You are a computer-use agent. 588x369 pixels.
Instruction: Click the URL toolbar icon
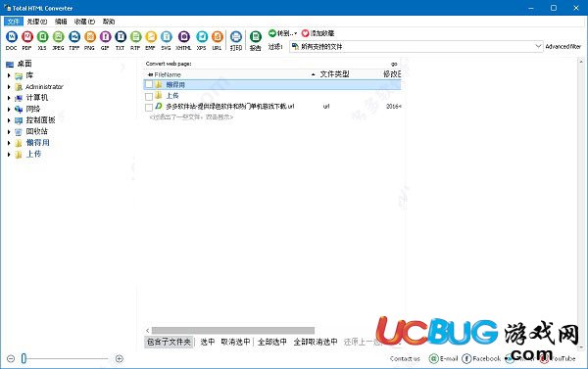[x=218, y=40]
